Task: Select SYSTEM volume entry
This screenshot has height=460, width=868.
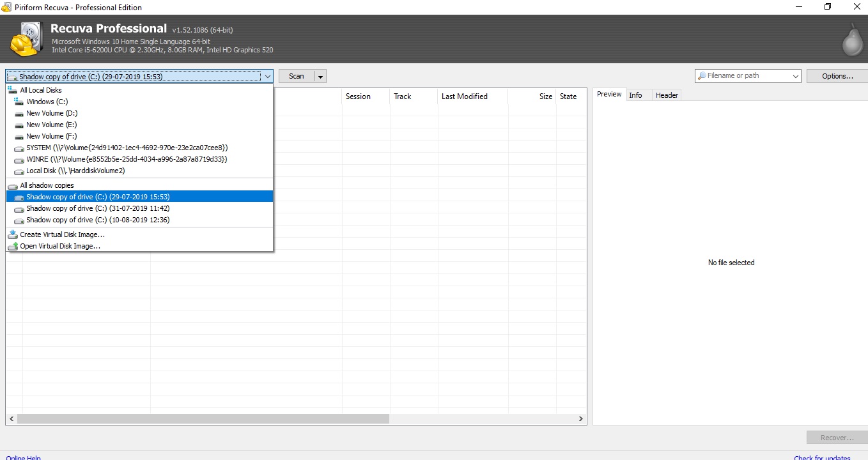Action: pyautogui.click(x=139, y=148)
